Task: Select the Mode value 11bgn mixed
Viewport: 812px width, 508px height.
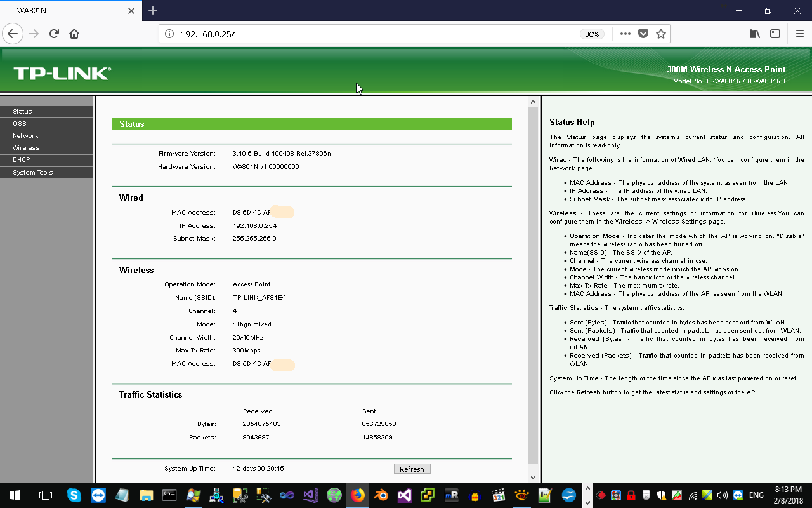Action: tap(252, 324)
